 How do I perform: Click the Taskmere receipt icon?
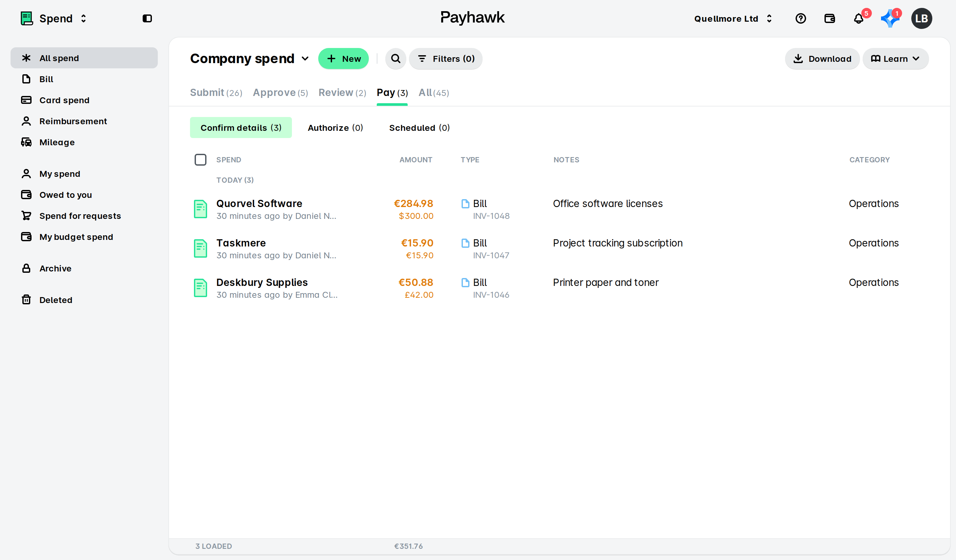pos(200,248)
